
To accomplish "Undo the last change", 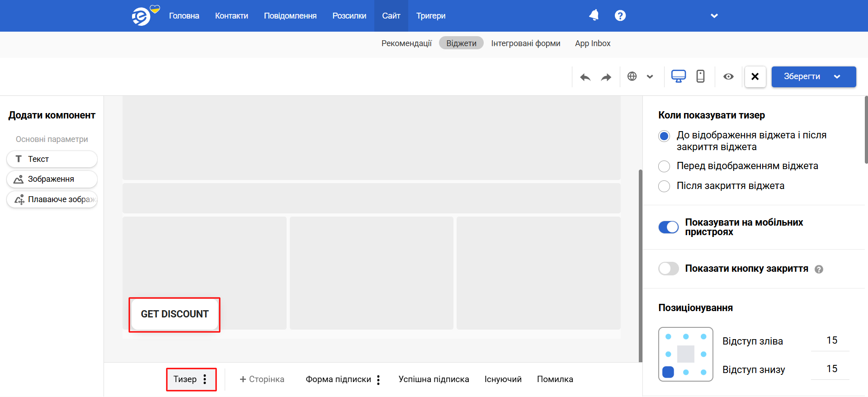I will [x=585, y=77].
